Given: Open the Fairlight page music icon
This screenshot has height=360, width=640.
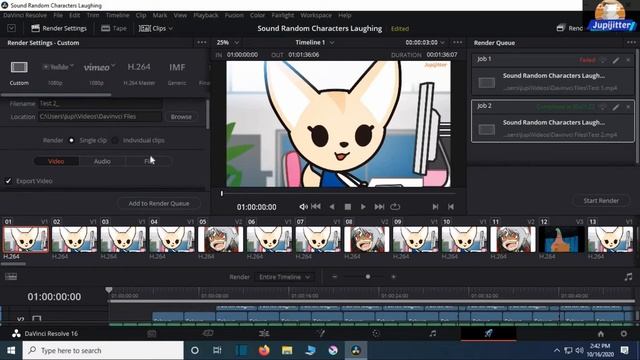Looking at the screenshot, I should pos(433,333).
